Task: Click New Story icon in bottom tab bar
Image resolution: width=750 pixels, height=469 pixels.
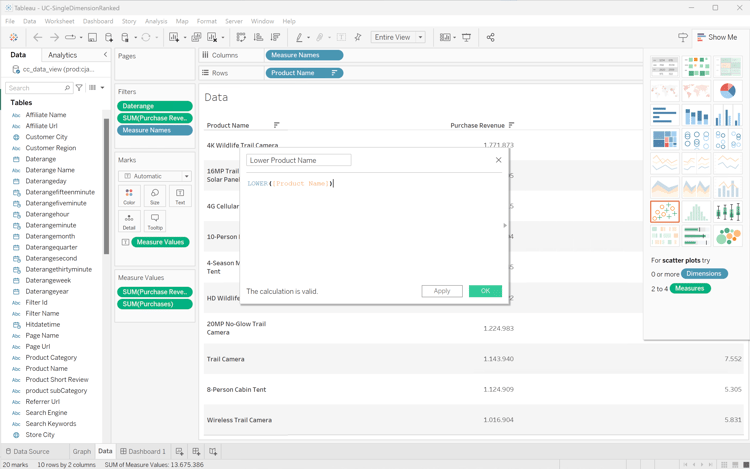Action: (213, 451)
